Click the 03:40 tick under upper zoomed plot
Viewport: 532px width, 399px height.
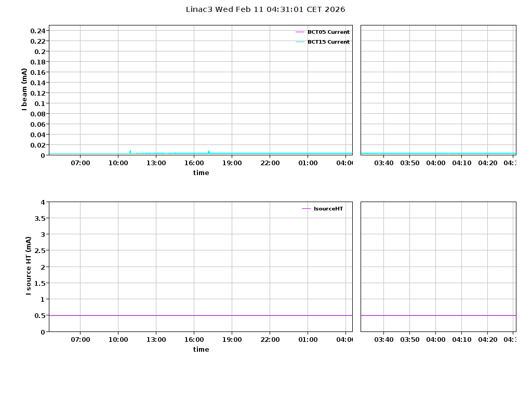tap(383, 163)
